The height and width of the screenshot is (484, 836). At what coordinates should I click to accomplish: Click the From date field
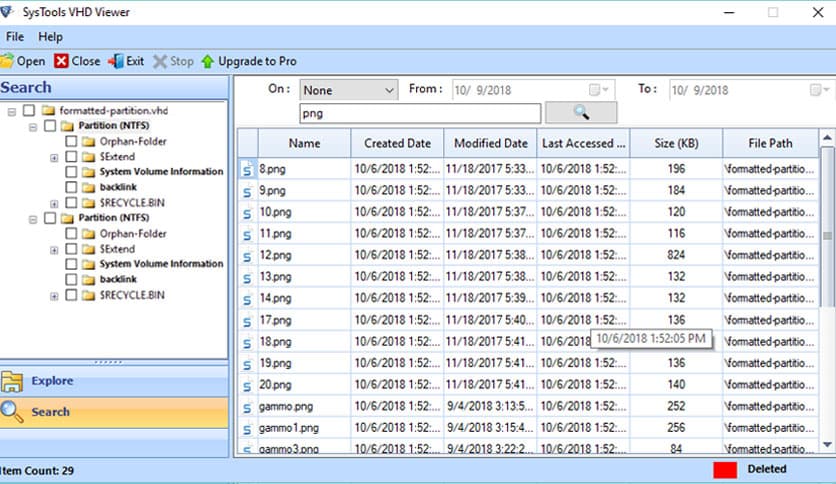tap(533, 90)
